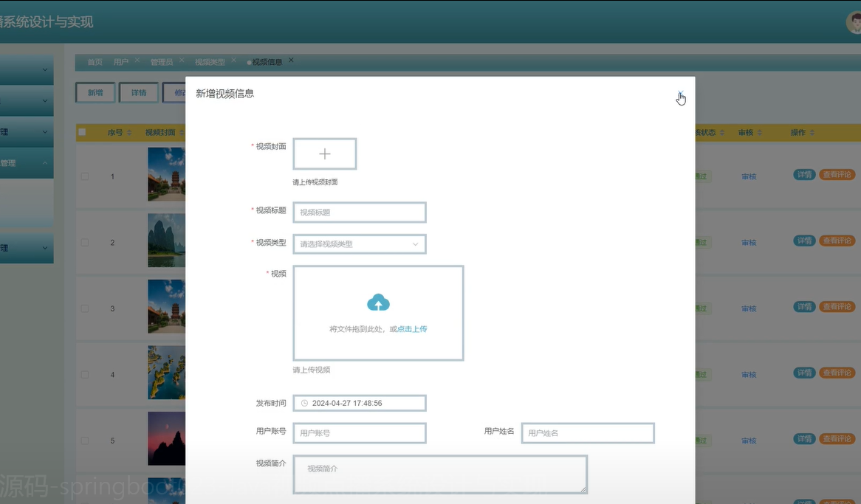Toggle the checkbox for row 5
The image size is (861, 504).
click(85, 441)
